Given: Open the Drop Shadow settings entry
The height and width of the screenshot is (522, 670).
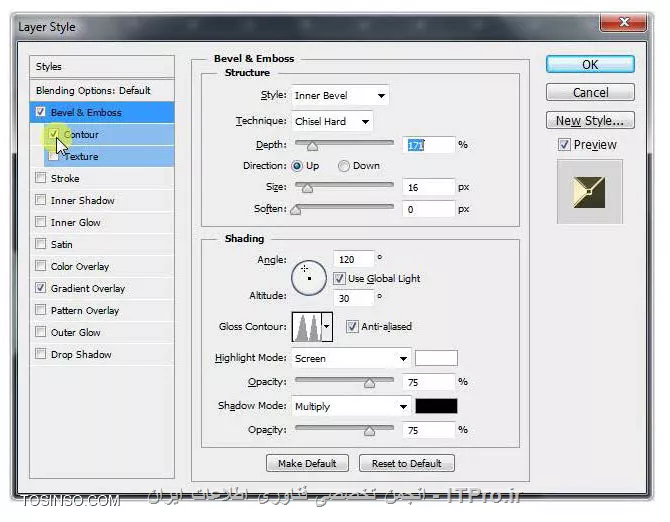Looking at the screenshot, I should click(x=81, y=355).
